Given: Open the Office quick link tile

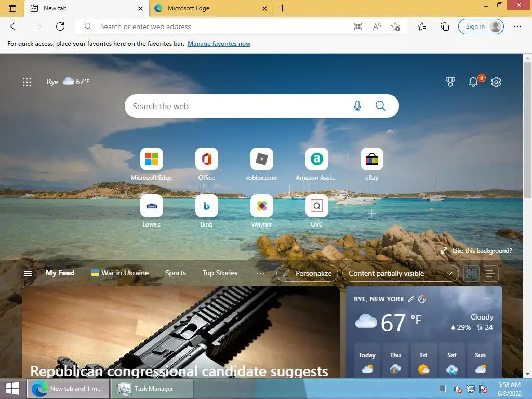Looking at the screenshot, I should coord(206,164).
